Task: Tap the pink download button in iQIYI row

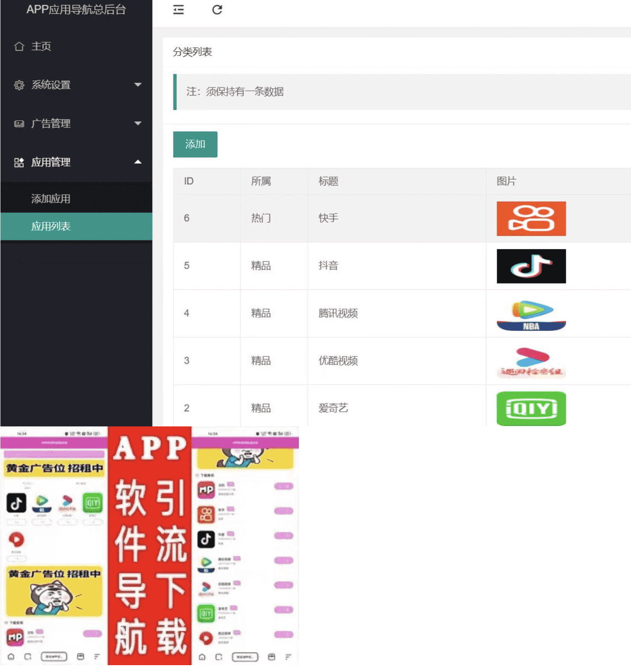Action: pos(284,610)
